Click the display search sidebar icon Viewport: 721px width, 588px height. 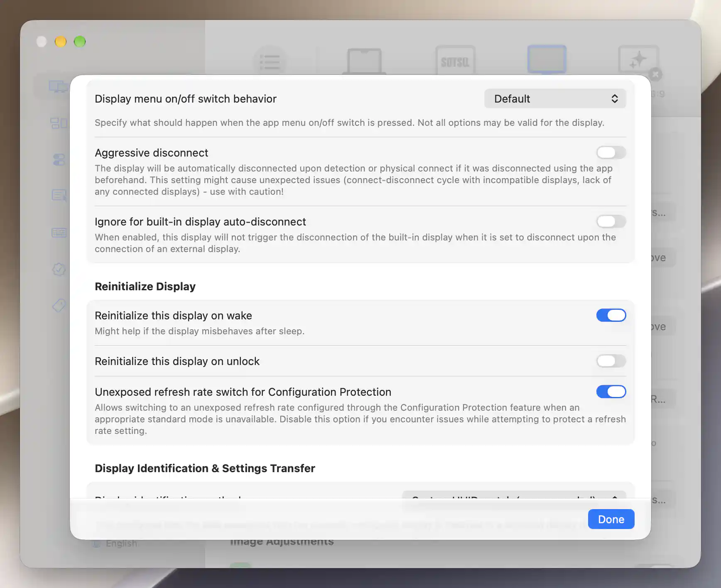click(59, 195)
